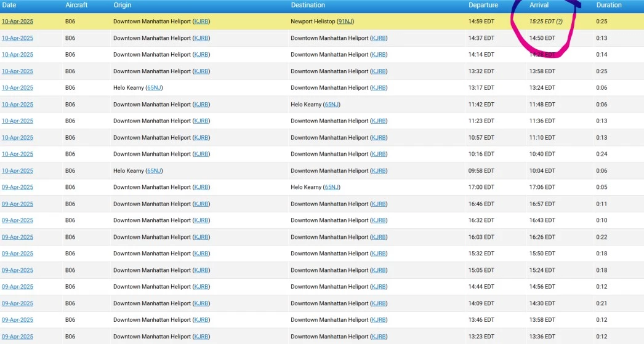Select the 10:04 EDT arrival time cell
Viewport: 644px width, 344px height.
coord(542,170)
